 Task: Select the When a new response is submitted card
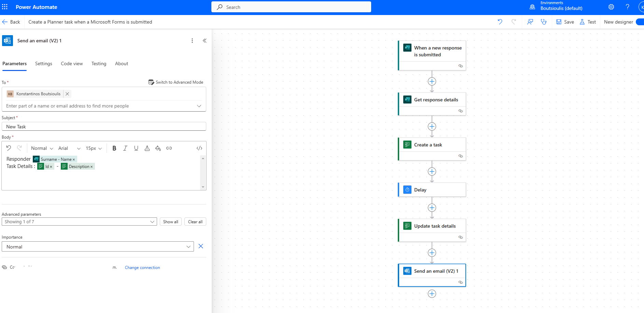[432, 55]
